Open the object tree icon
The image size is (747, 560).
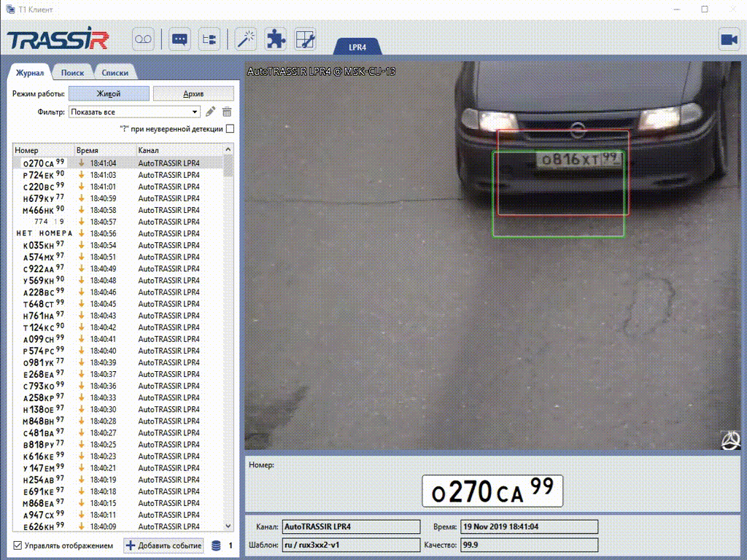tap(209, 39)
